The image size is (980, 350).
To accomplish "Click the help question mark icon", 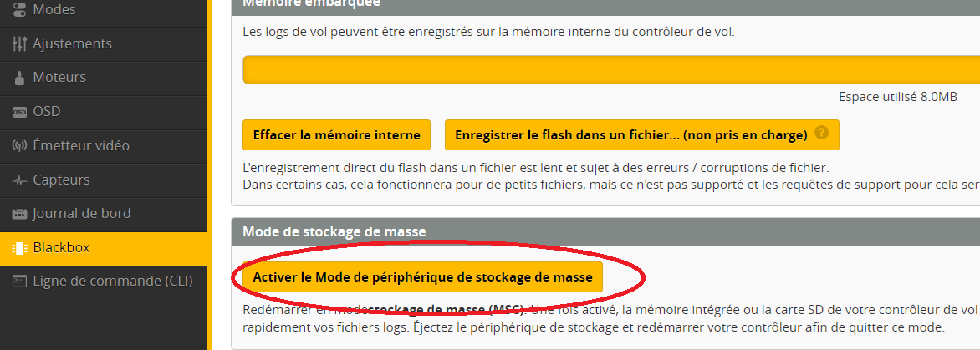I will click(822, 133).
